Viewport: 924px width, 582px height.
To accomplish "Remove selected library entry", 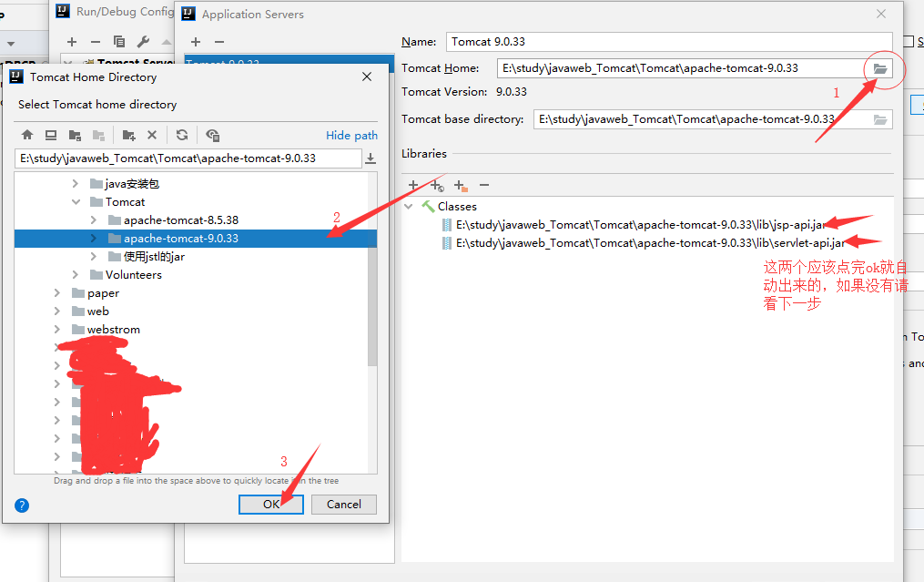I will tap(484, 185).
